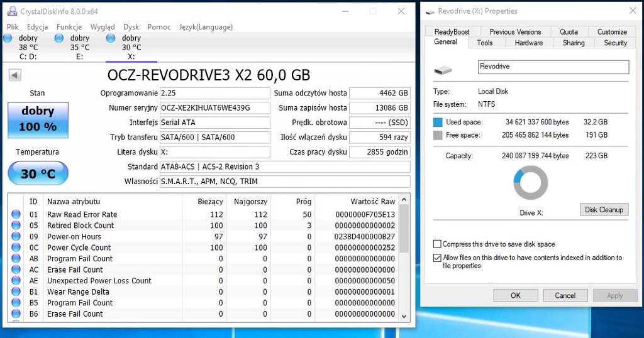Click the Suma zapisów hosta value 13086 GB

pos(379,108)
